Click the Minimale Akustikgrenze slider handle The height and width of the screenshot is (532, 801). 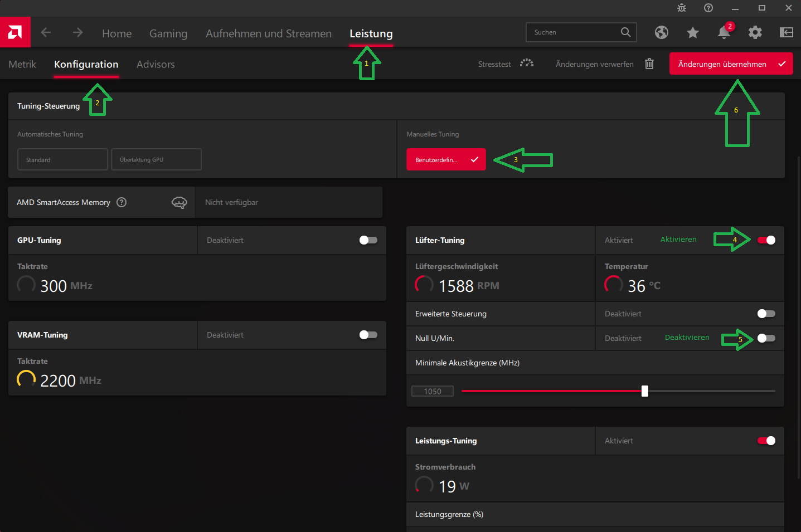645,391
